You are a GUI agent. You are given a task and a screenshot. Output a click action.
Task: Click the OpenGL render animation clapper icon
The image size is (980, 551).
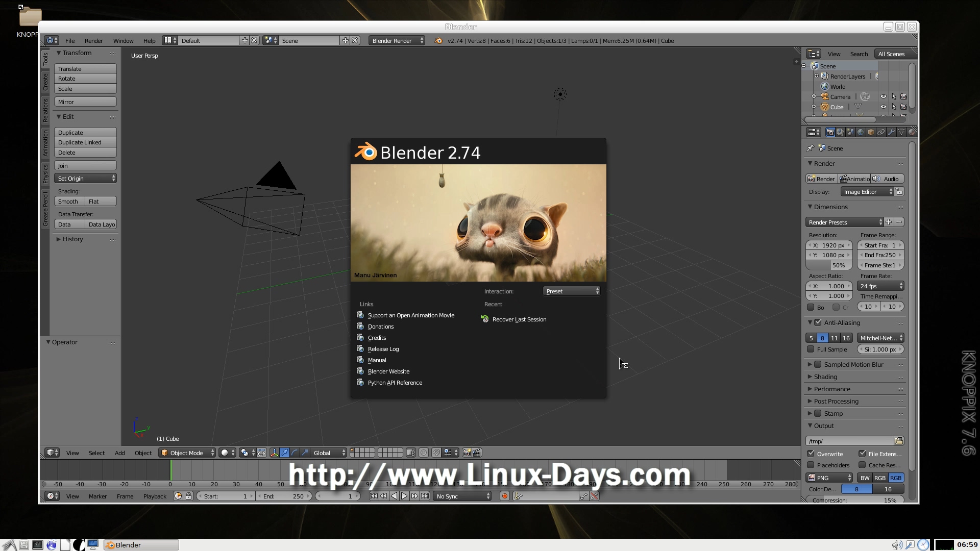coord(477,453)
